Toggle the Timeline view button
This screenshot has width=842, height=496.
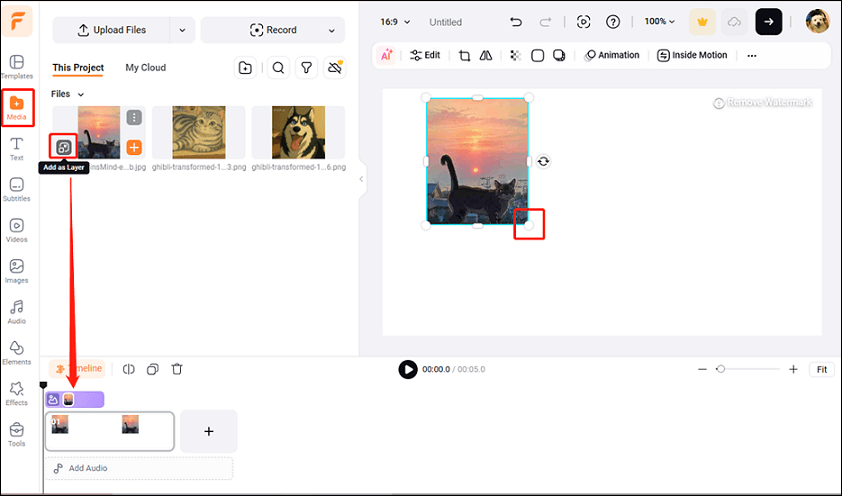77,369
